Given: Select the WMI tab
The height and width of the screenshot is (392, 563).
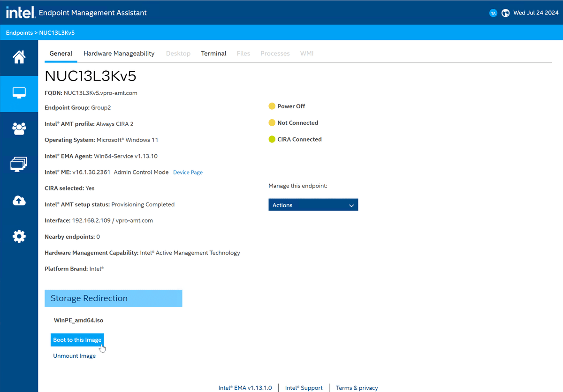Looking at the screenshot, I should 307,53.
